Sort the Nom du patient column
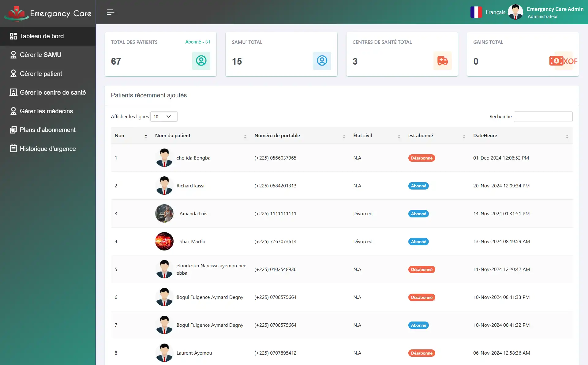Screen dimensions: 588x365 (x=245, y=136)
